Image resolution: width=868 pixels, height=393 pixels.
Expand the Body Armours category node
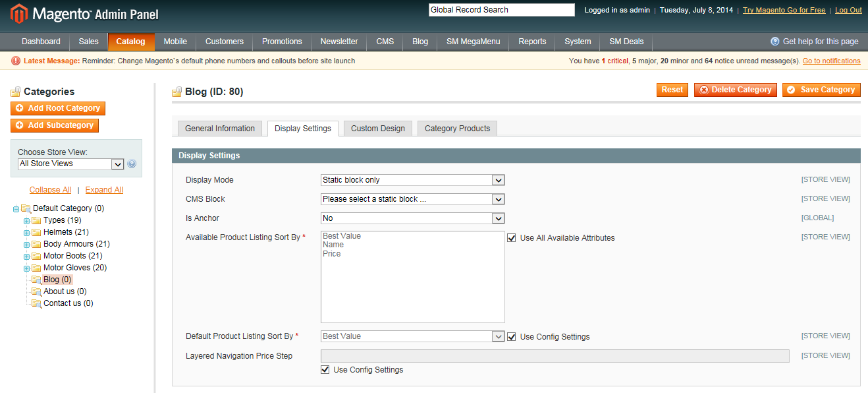click(x=26, y=245)
